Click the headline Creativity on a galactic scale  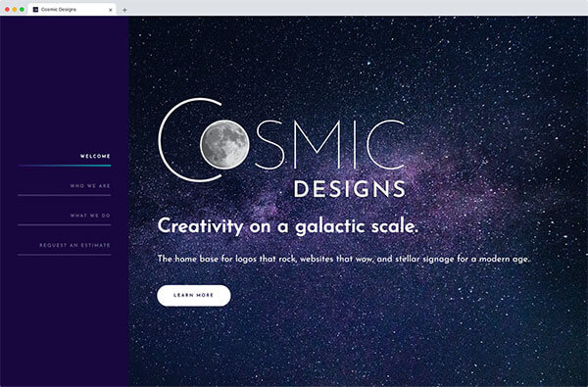(x=287, y=226)
